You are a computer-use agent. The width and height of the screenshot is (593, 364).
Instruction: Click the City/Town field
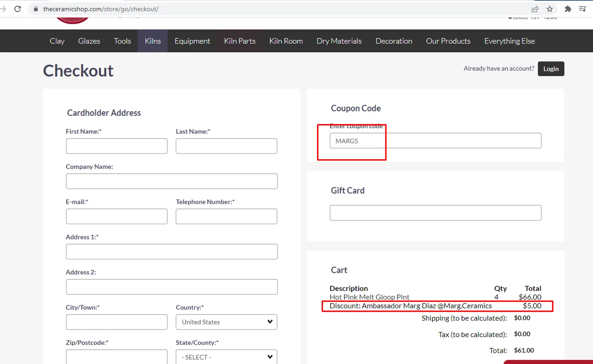117,322
